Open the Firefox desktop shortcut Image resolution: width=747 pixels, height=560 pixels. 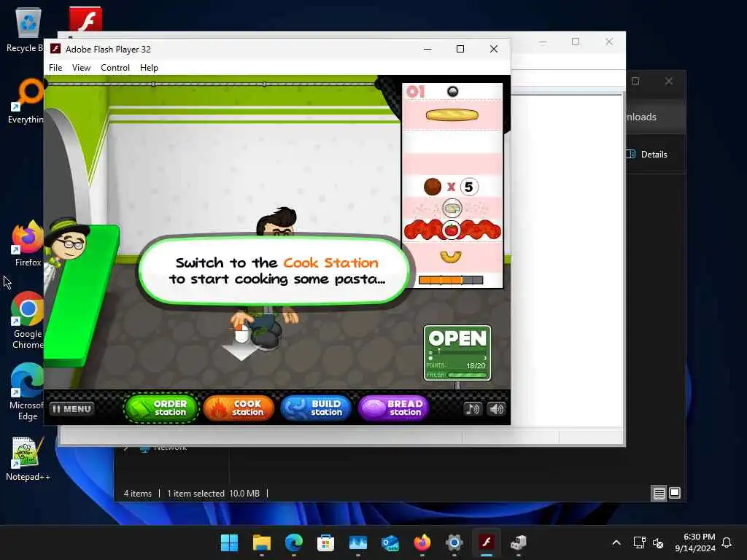pos(28,244)
